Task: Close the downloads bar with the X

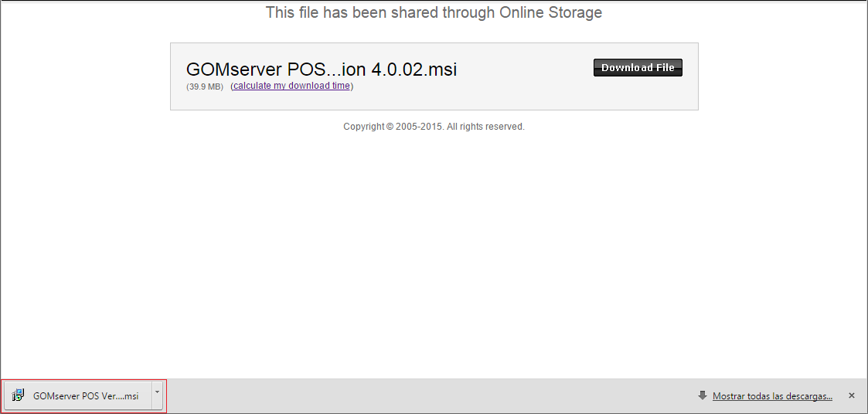Action: tap(852, 395)
